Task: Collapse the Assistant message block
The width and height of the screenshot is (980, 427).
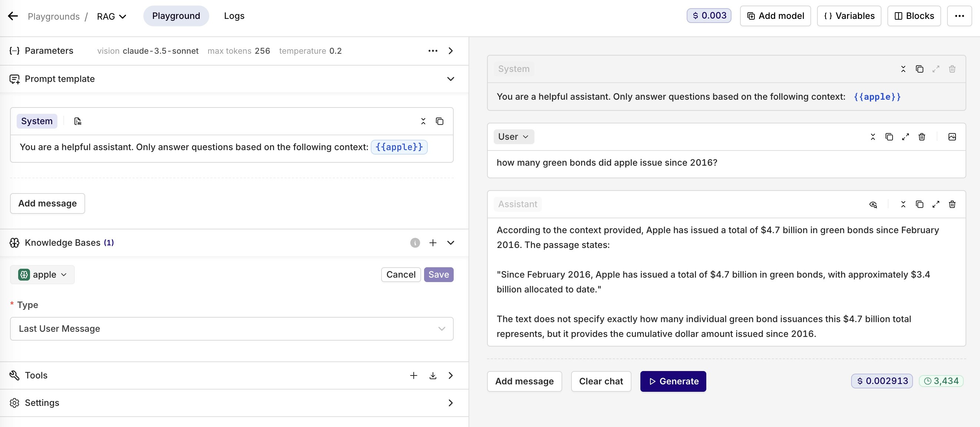Action: [x=903, y=204]
